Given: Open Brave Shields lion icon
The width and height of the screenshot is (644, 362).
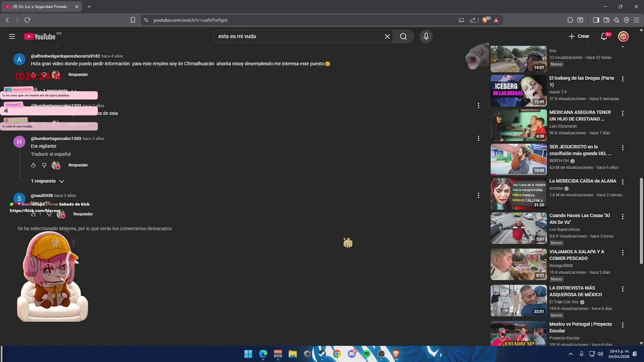Looking at the screenshot, I should tap(486, 20).
